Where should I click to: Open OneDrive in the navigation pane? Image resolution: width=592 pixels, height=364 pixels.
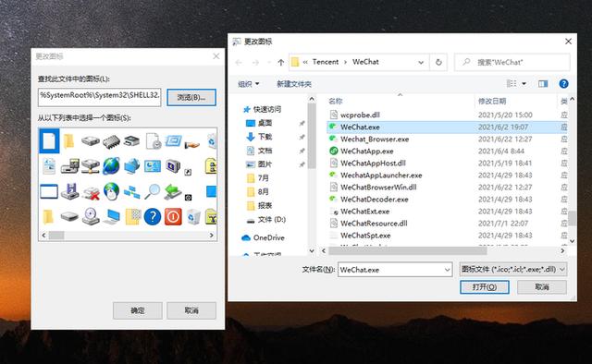[x=269, y=237]
